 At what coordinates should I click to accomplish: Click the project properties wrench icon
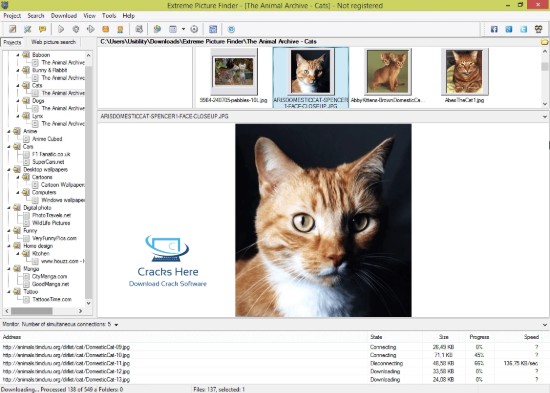tap(27, 29)
